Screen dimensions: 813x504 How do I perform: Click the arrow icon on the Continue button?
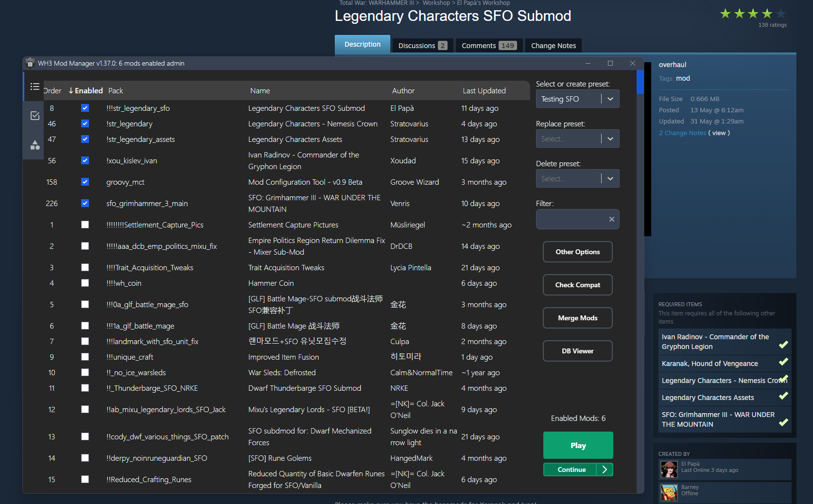604,469
